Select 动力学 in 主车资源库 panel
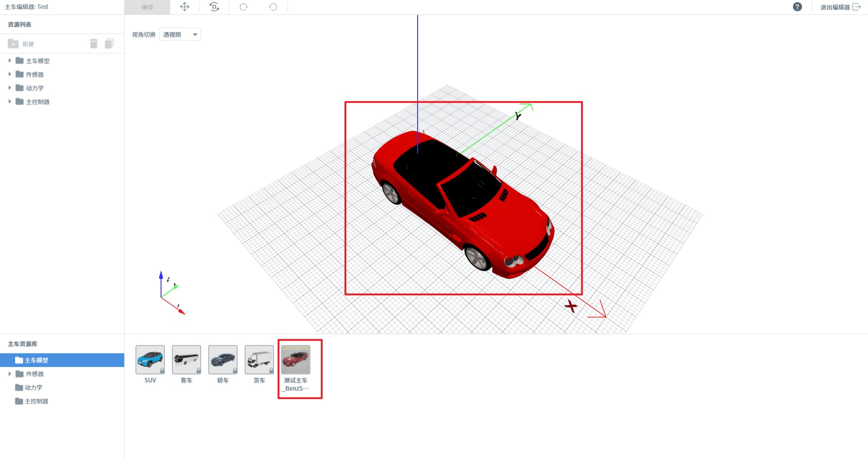Screen dimensions: 868x459 34,388
